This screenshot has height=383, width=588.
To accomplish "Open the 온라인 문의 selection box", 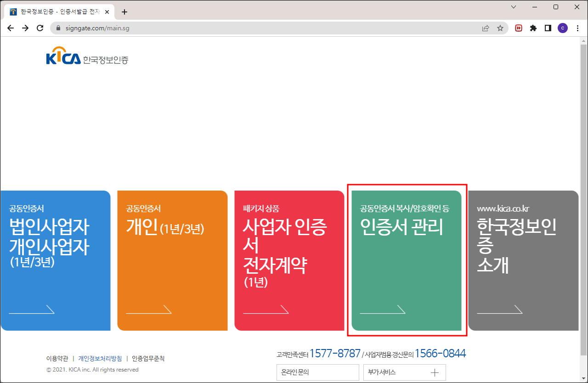I will (317, 372).
